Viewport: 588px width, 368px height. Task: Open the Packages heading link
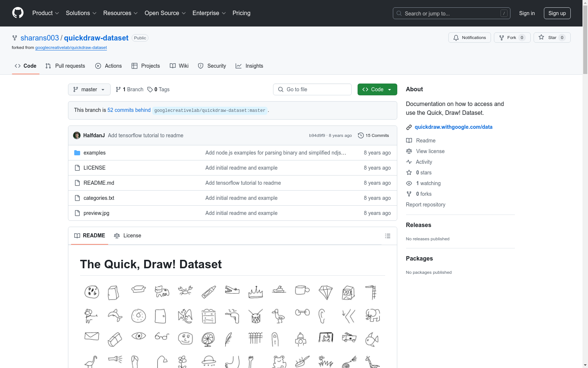(x=419, y=258)
